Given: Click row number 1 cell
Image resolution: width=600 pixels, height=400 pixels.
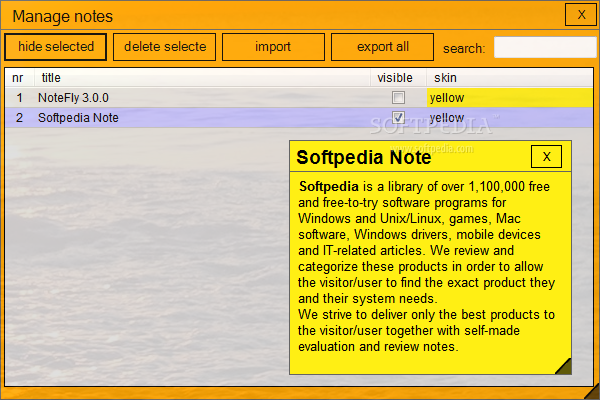Looking at the screenshot, I should tap(20, 98).
